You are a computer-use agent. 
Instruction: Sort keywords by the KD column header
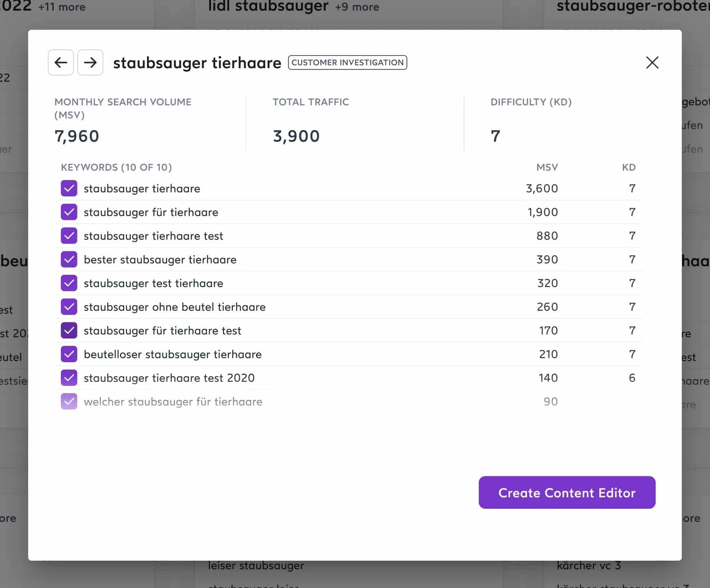(628, 167)
